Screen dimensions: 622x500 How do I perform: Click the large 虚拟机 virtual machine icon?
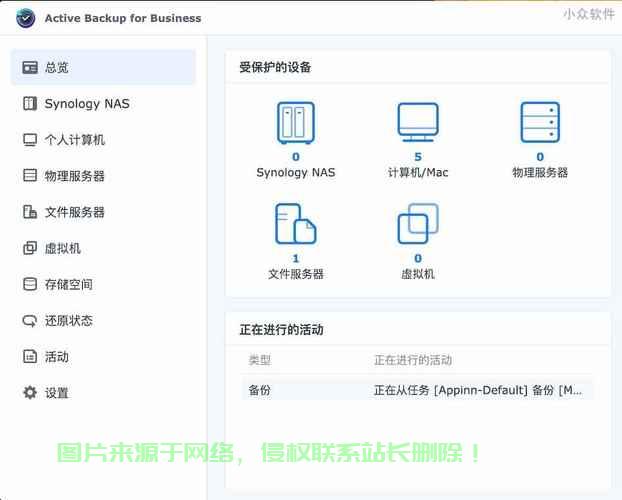[418, 223]
